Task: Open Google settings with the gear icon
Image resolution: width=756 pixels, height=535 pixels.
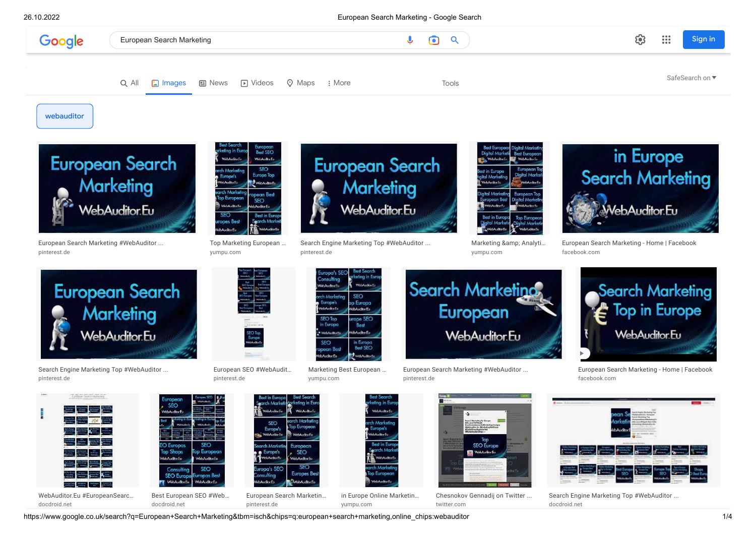Action: [640, 39]
